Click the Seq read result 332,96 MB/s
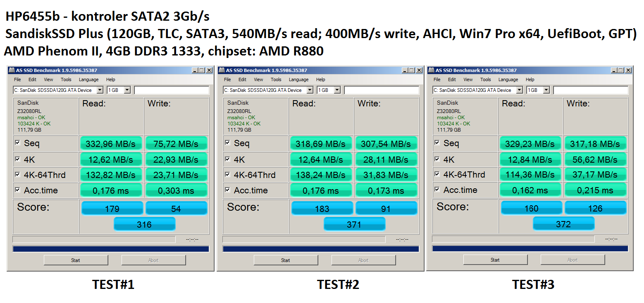Image resolution: width=644 pixels, height=303 pixels. 110,144
